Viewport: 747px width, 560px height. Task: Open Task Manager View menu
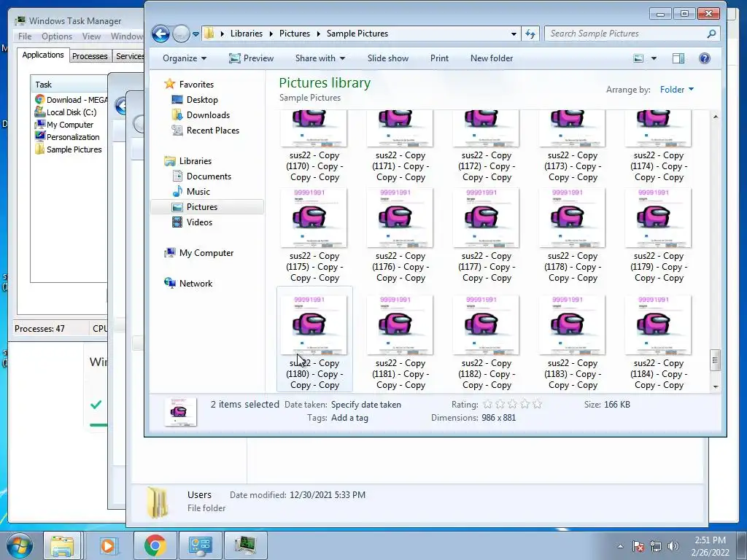point(91,36)
